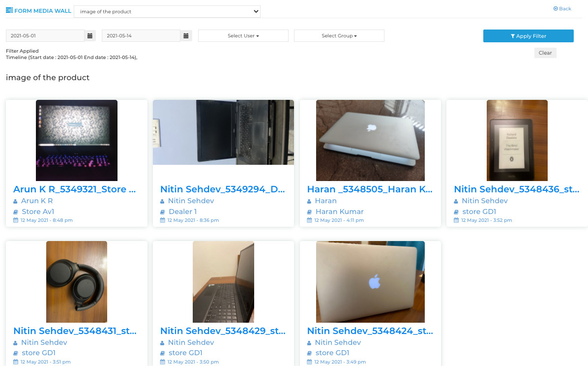Screen dimensions: 588x366
Task: Click book icon beside Dealer 1
Action: pos(162,212)
